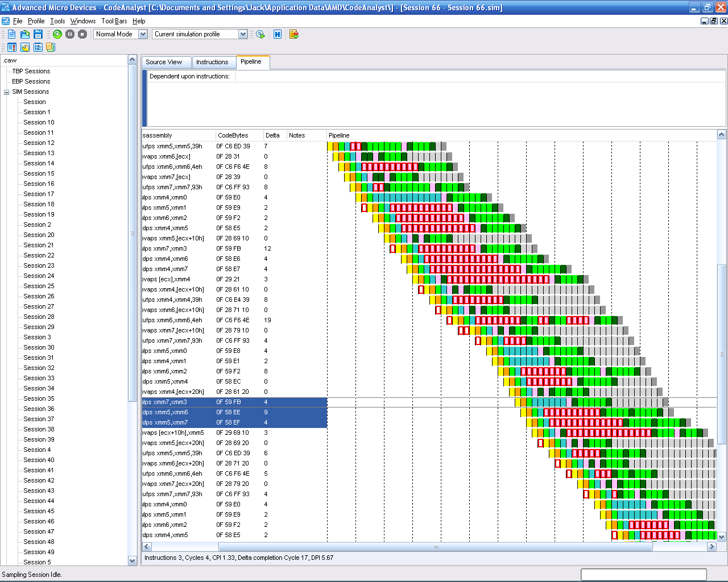
Task: Click the pipeline view's horizontal scrollbar right arrow
Action: 712,547
